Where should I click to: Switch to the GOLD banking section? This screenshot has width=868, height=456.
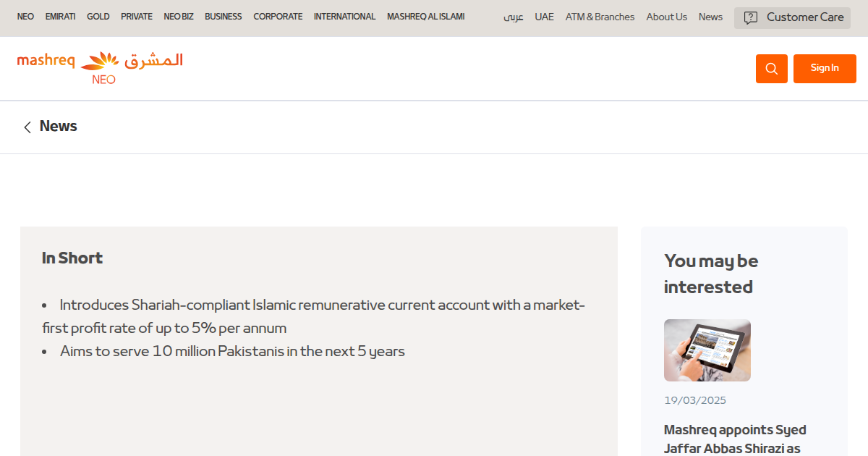point(98,16)
